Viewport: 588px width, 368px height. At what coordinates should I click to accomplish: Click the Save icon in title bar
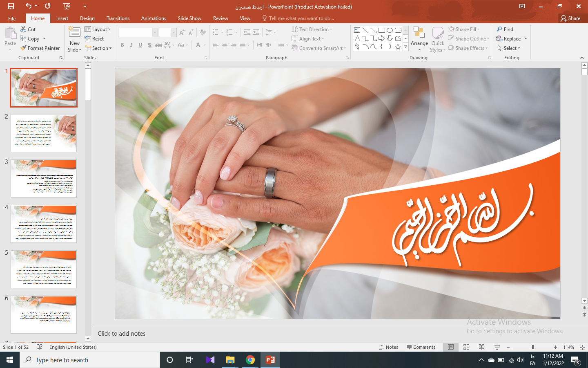[11, 6]
